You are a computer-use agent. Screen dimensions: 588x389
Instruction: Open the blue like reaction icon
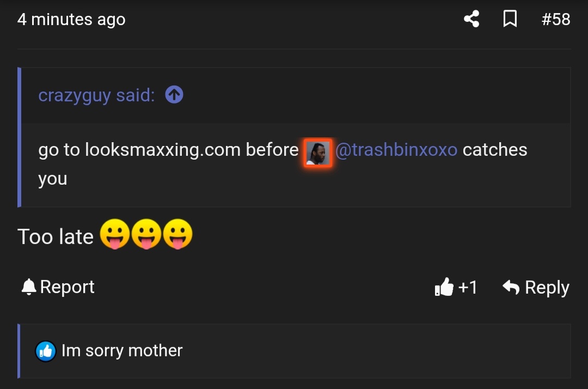point(46,351)
